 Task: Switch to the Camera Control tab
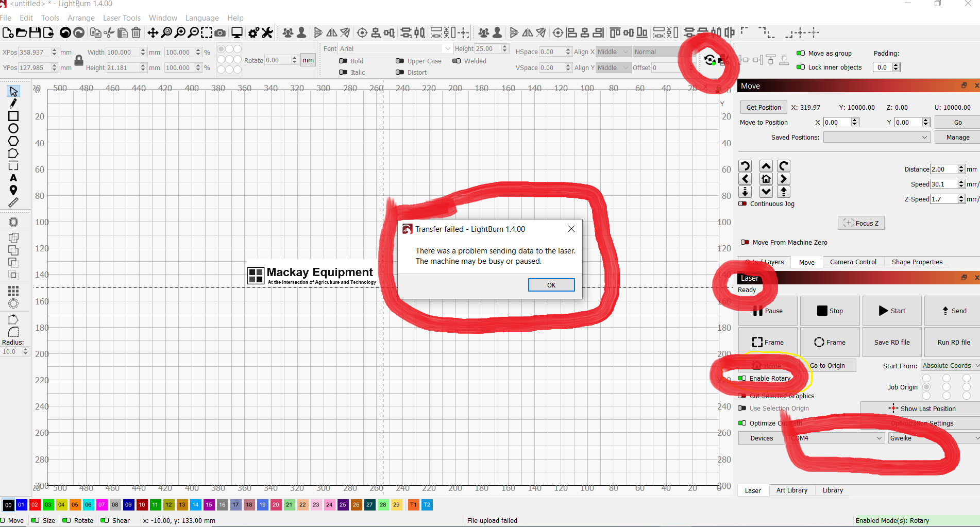853,262
